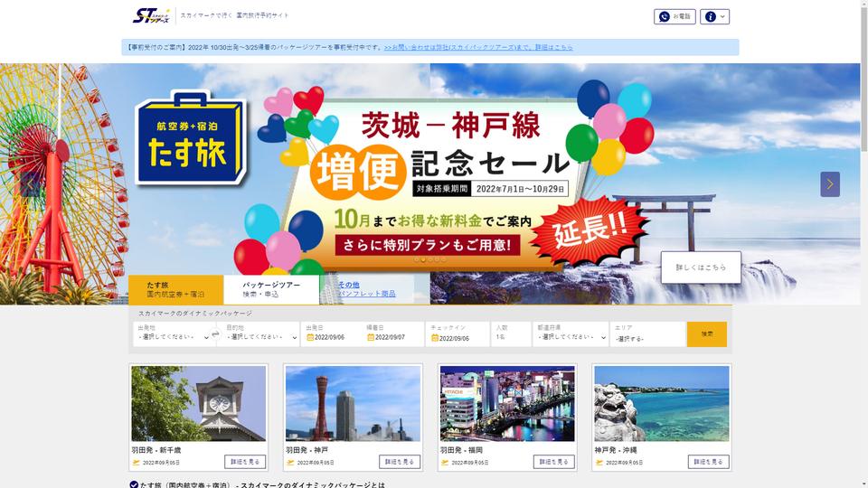Click the 帰着日 date field 2022/09/07

pos(390,337)
